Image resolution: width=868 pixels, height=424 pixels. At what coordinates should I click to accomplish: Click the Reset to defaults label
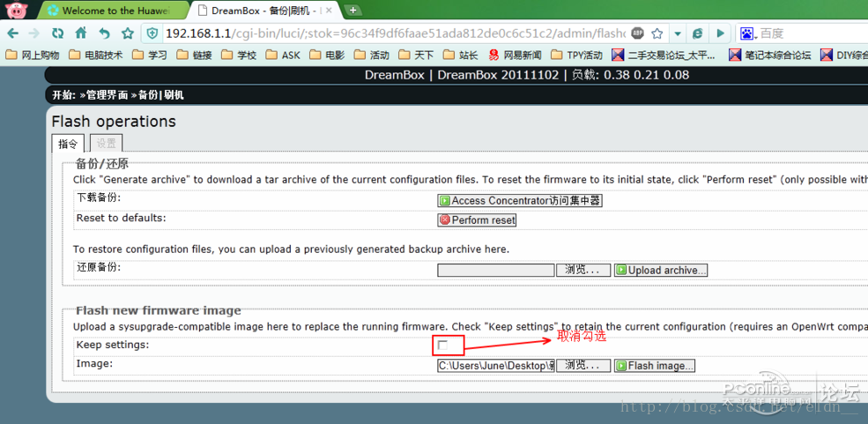[122, 218]
